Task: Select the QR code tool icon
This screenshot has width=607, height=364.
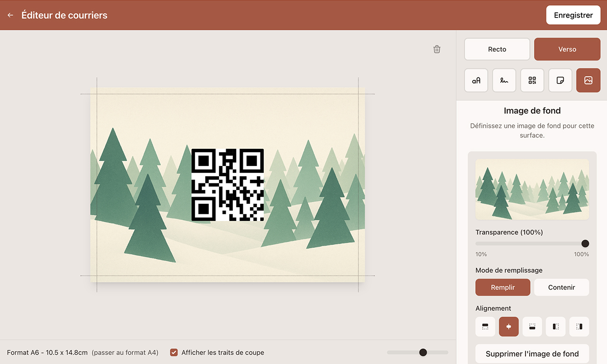Action: (x=532, y=81)
